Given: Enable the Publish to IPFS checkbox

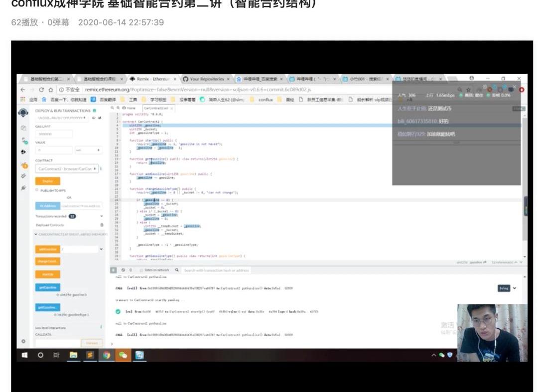Looking at the screenshot, I should 37,190.
